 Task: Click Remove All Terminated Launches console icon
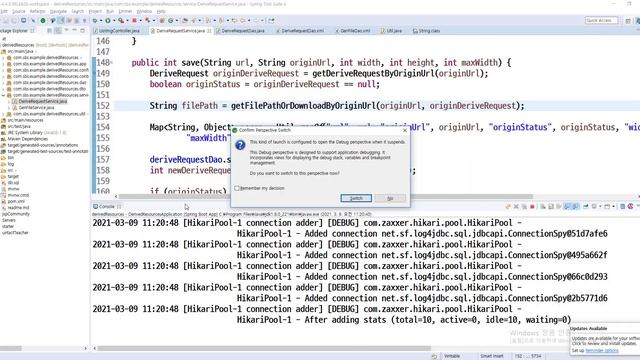point(524,207)
